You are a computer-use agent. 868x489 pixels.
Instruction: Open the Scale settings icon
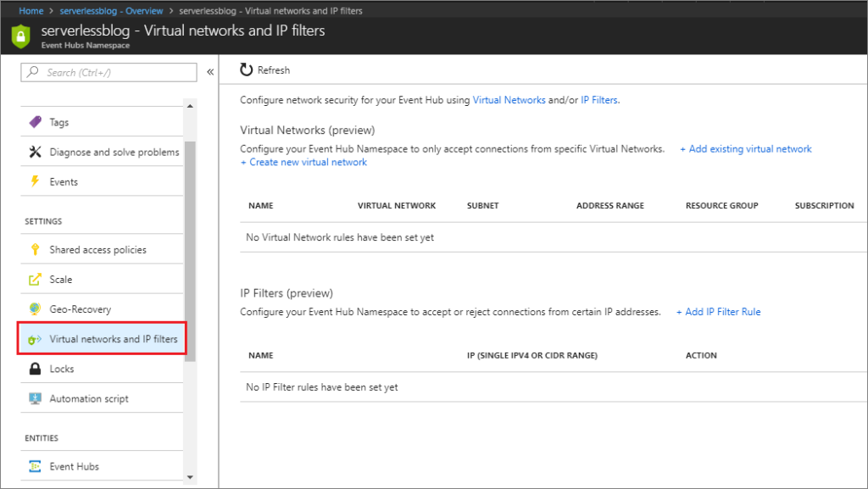(35, 279)
